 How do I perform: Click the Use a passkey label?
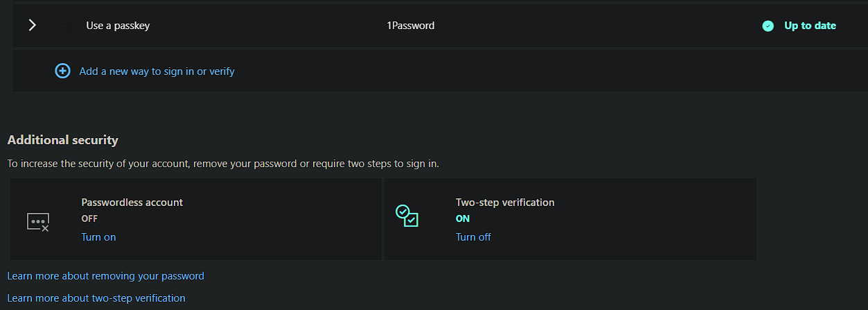(118, 26)
